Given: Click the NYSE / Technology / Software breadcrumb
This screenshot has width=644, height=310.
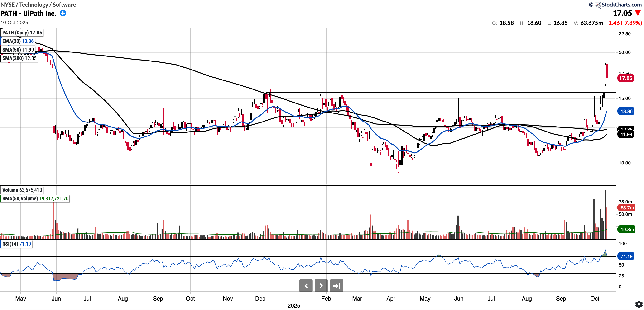Looking at the screenshot, I should click(38, 5).
